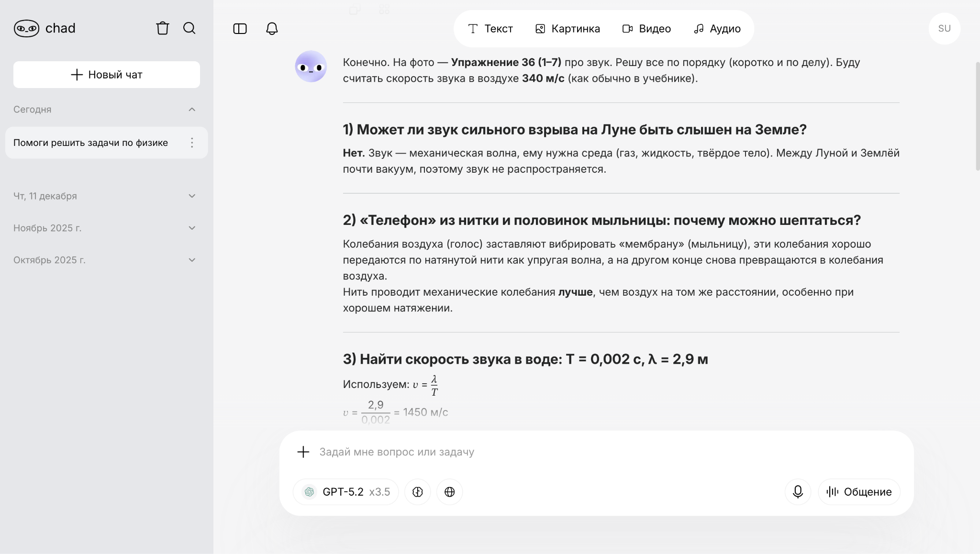Open search with magnifier icon
The width and height of the screenshot is (980, 554).
(189, 28)
